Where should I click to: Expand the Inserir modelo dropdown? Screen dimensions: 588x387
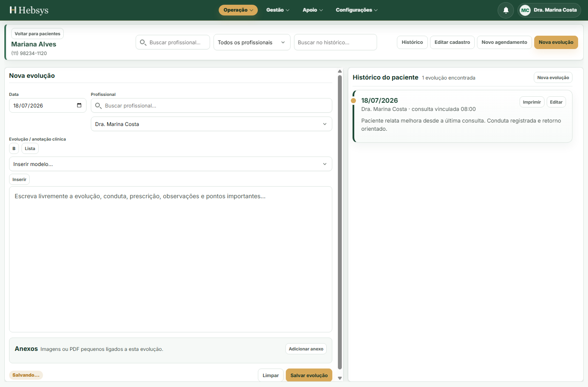[x=170, y=164]
